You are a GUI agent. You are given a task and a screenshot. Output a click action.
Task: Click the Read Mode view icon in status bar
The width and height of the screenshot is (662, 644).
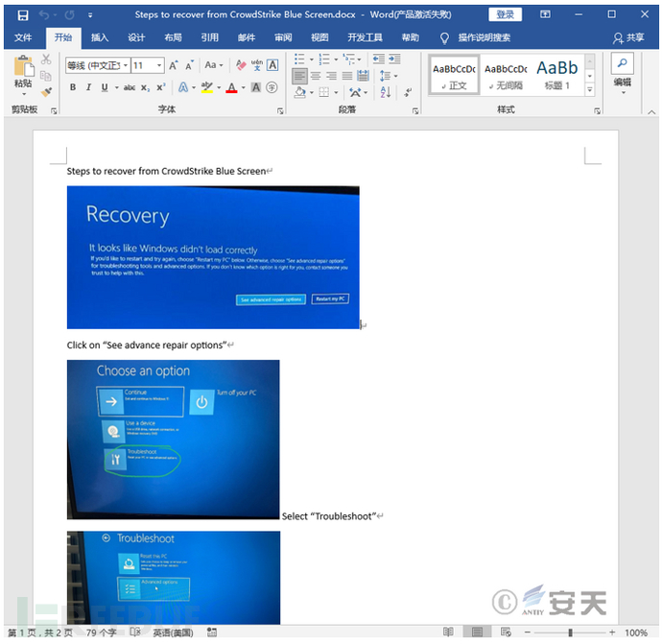pyautogui.click(x=448, y=632)
